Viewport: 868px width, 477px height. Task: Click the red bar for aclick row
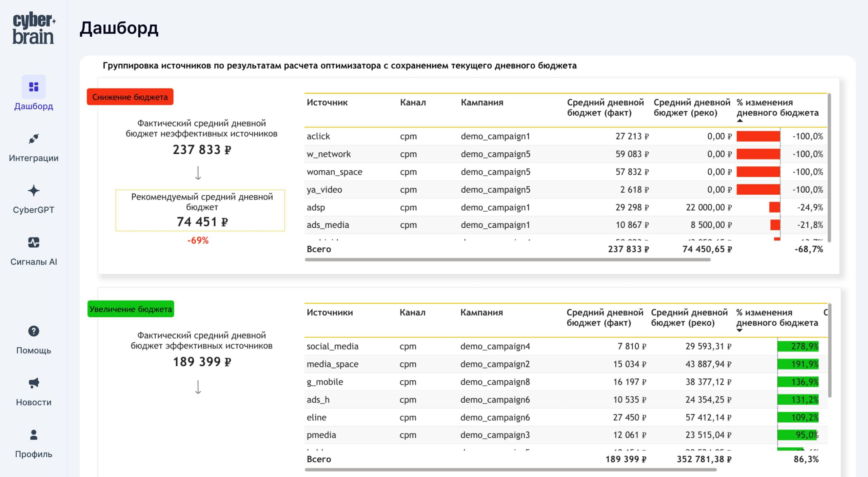pos(758,136)
